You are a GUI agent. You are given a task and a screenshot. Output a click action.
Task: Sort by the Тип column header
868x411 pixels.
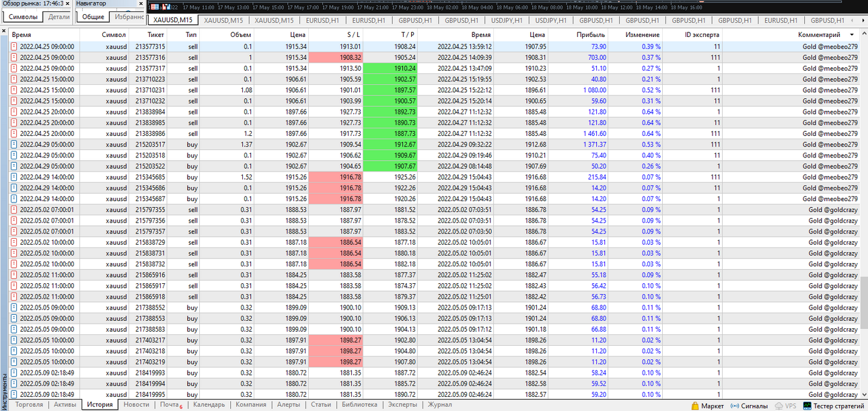pos(184,34)
